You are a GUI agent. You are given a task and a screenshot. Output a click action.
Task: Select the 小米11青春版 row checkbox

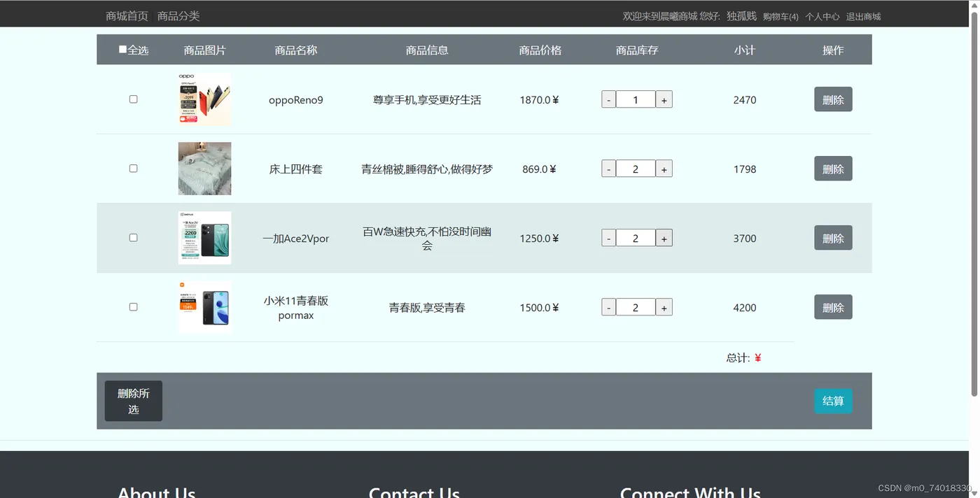(133, 307)
